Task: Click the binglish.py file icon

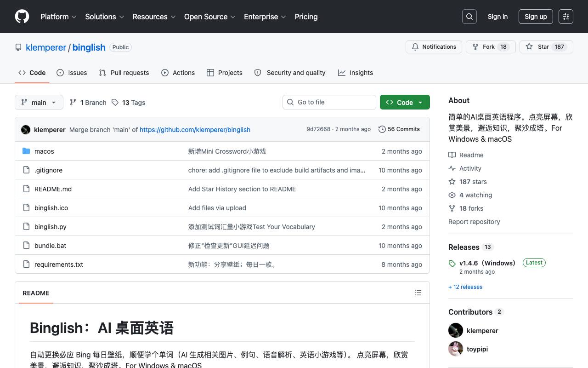Action: point(26,227)
